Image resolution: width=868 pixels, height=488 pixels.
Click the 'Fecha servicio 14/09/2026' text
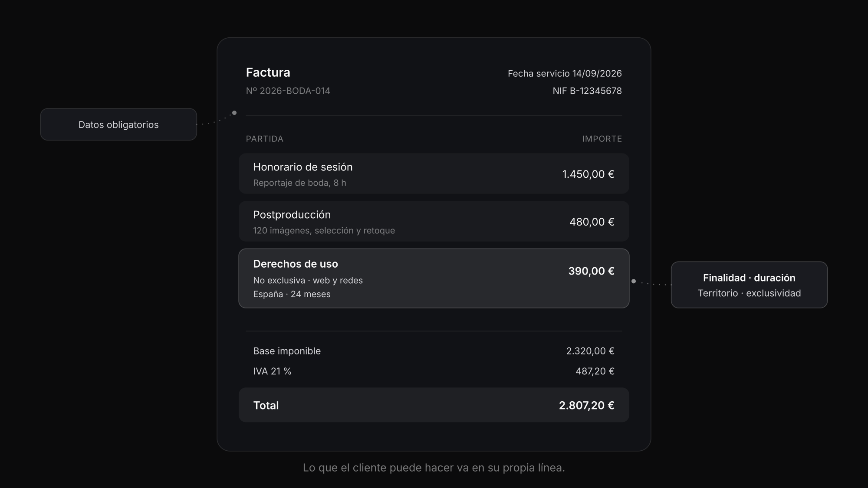click(565, 73)
